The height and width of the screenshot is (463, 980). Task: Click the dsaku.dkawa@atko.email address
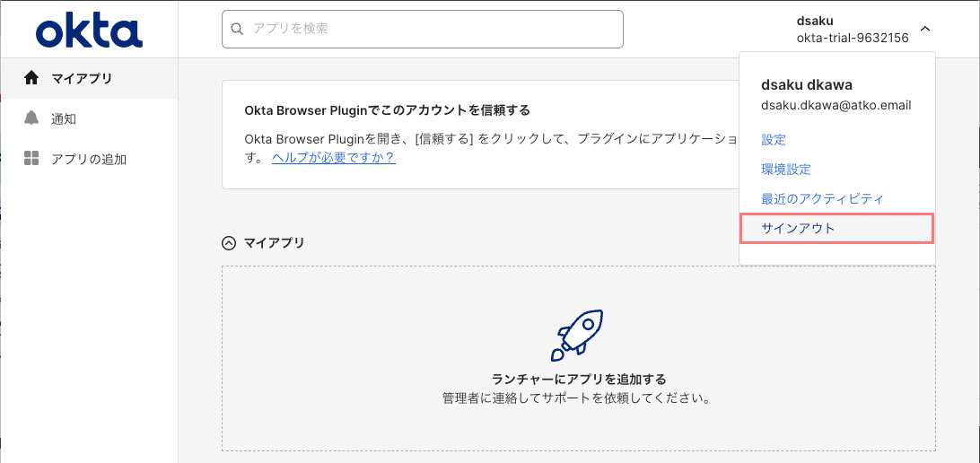pyautogui.click(x=836, y=105)
